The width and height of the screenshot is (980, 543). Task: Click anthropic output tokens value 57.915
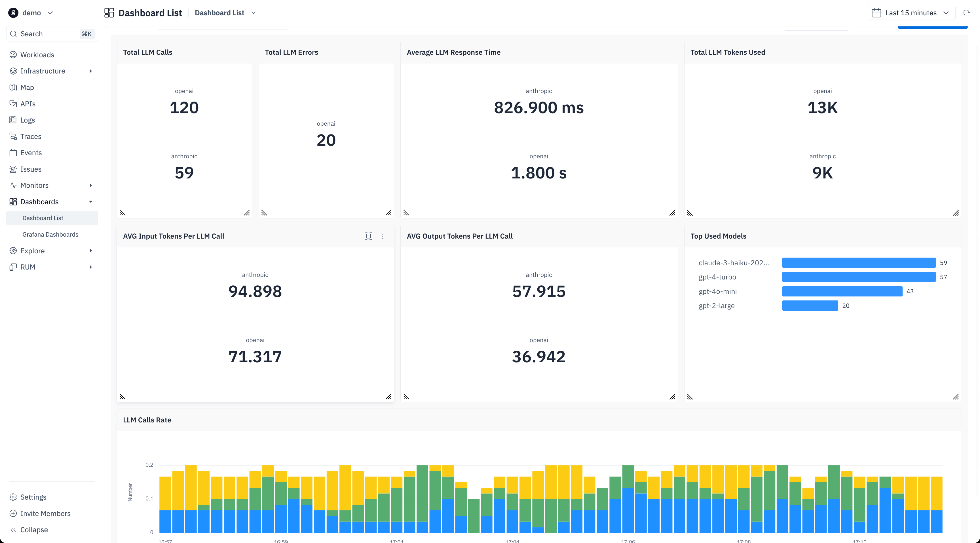point(539,292)
